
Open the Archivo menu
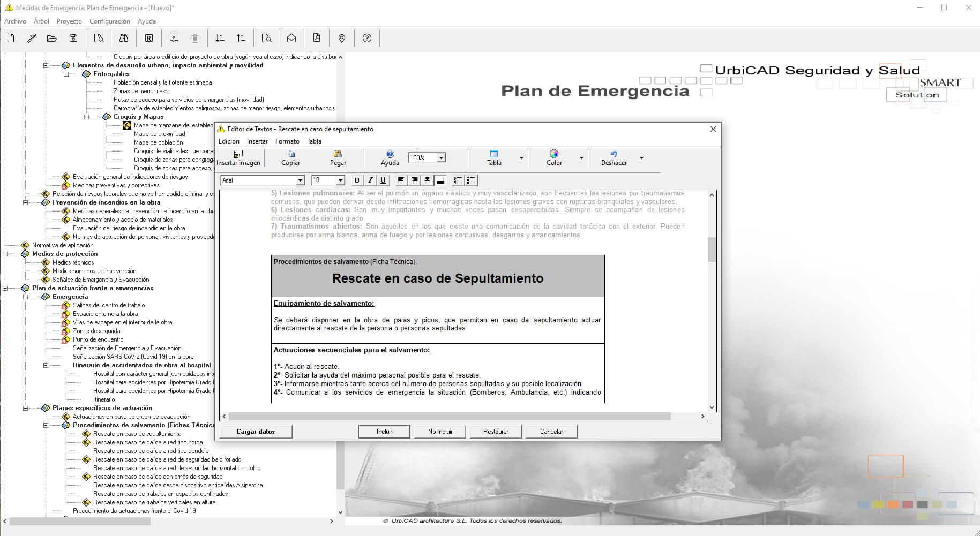pos(15,21)
